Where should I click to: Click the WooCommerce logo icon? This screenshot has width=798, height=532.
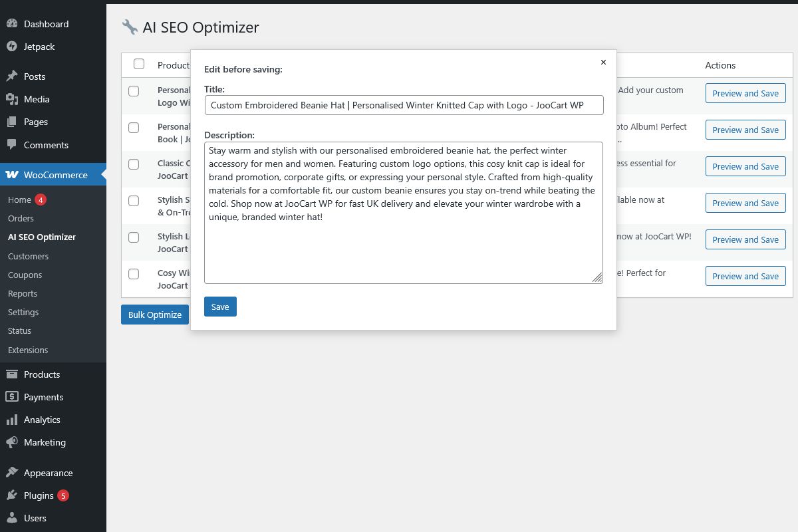(12, 175)
